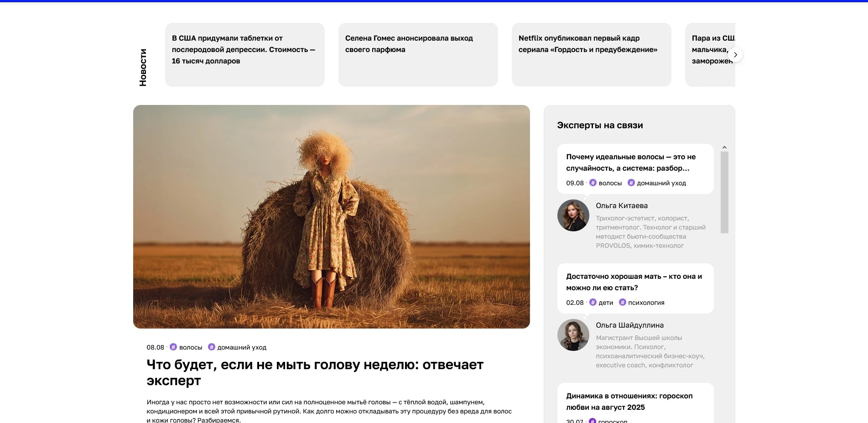The image size is (868, 423).
Task: Open Selena Gomez perfume news card
Action: click(418, 54)
